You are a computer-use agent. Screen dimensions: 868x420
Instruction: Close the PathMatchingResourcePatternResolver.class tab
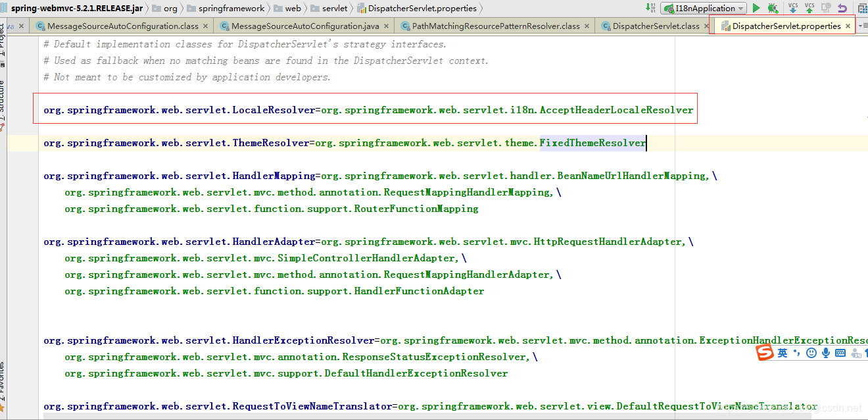point(587,26)
